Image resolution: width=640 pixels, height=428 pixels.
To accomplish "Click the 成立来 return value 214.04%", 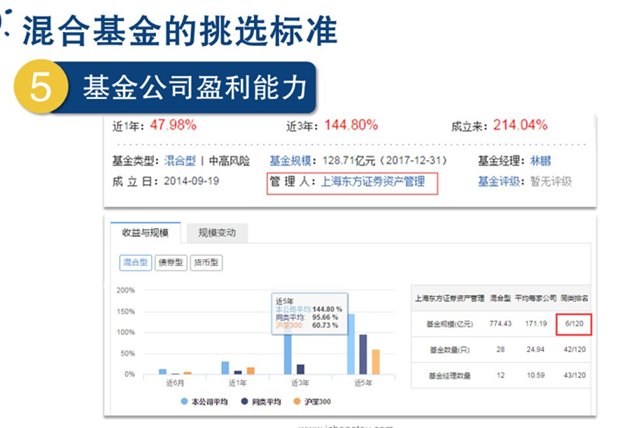I will pos(520,125).
